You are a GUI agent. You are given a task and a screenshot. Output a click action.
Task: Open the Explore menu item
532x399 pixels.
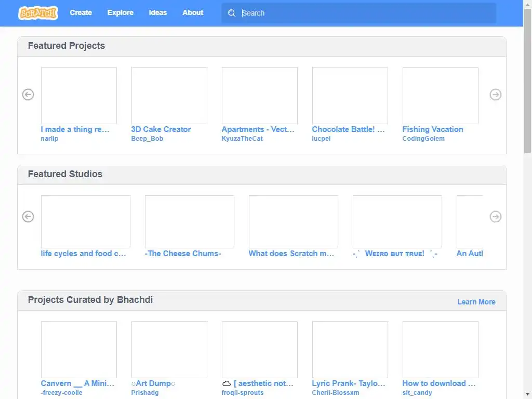point(121,12)
